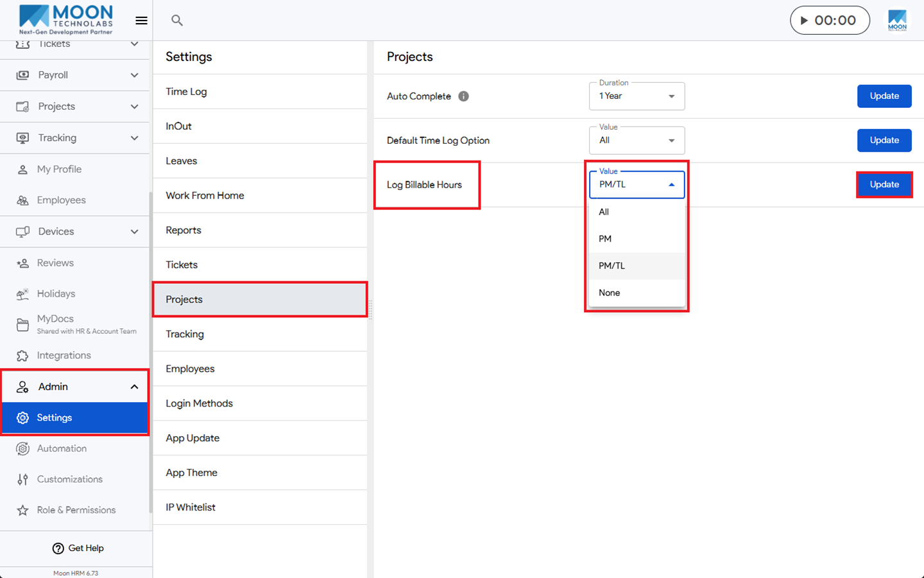924x578 pixels.
Task: Open App Theme settings
Action: tap(260, 473)
